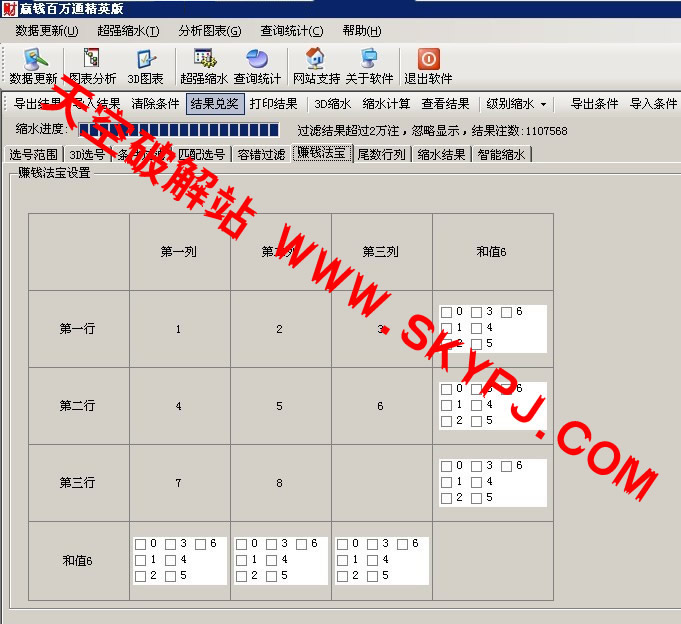Open 查询统计 pie chart icon
The image size is (681, 624).
pyautogui.click(x=257, y=60)
